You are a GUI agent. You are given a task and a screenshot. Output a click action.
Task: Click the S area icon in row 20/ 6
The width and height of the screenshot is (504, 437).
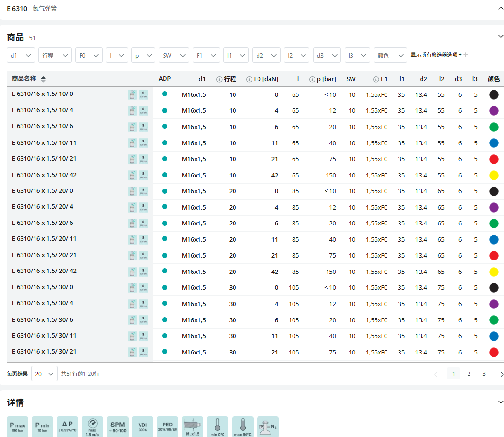pyautogui.click(x=143, y=223)
